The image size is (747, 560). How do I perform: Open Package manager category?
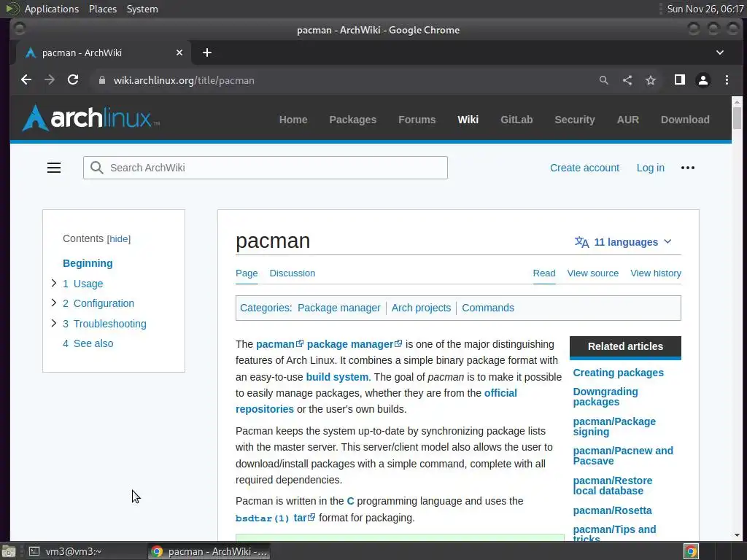click(x=338, y=308)
